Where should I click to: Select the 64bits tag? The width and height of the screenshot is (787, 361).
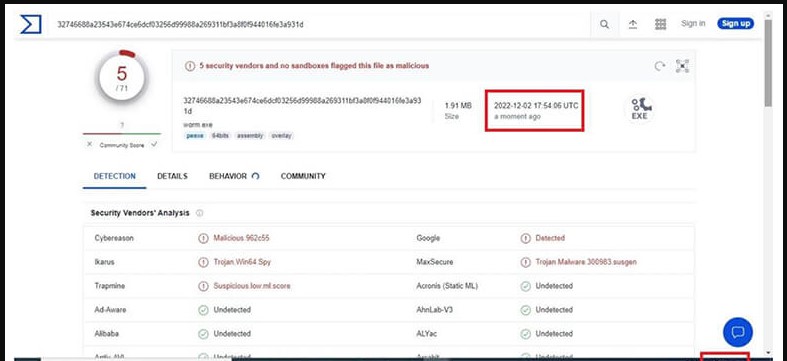click(x=220, y=136)
